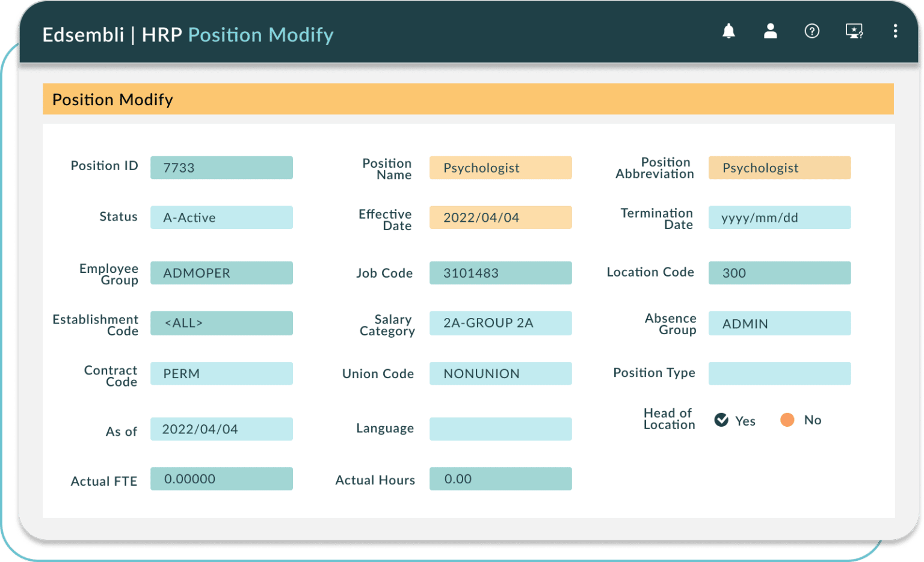Image resolution: width=924 pixels, height=562 pixels.
Task: Click the Job Code field 3101483
Action: coord(500,273)
